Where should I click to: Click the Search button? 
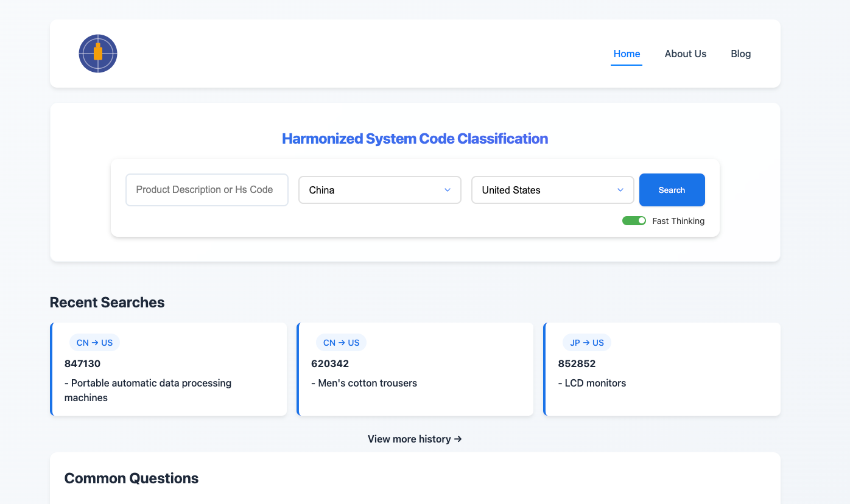coord(672,190)
